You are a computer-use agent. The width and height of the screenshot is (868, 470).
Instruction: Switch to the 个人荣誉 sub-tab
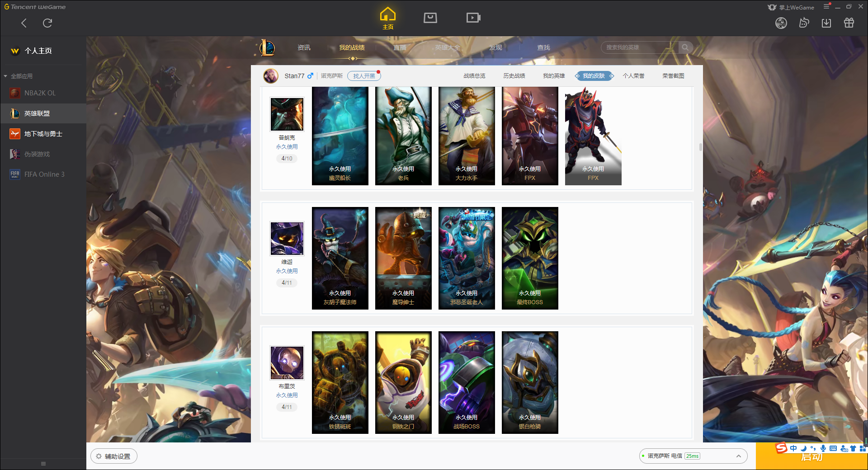click(x=633, y=76)
